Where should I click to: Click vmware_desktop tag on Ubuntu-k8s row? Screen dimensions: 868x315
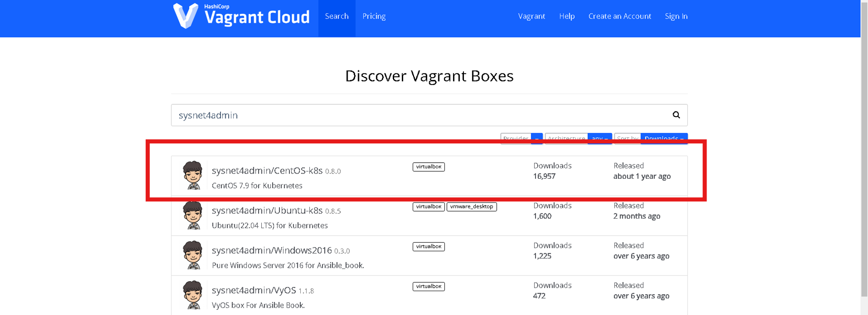coord(472,207)
